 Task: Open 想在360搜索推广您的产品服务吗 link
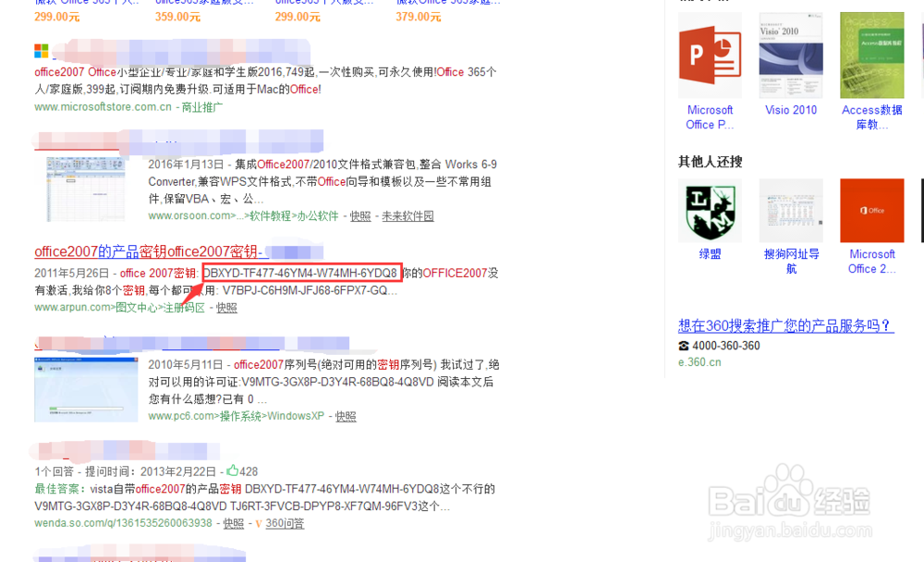pyautogui.click(x=785, y=325)
